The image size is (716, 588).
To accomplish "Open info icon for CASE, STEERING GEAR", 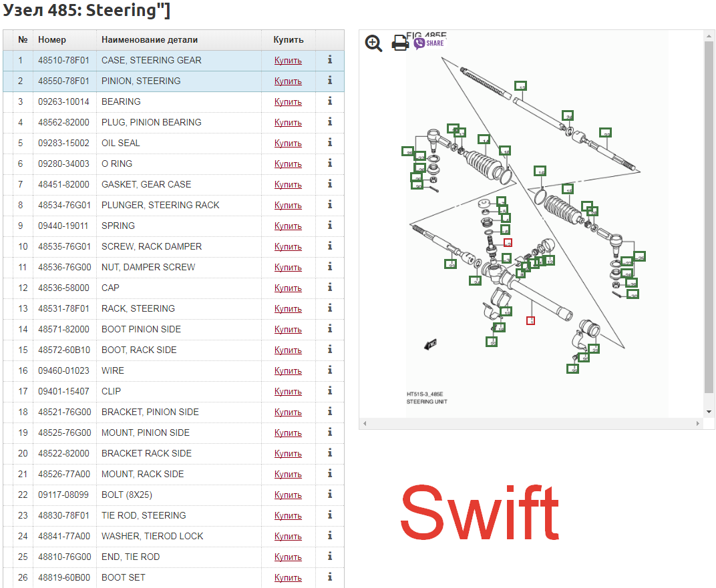I will (x=330, y=60).
